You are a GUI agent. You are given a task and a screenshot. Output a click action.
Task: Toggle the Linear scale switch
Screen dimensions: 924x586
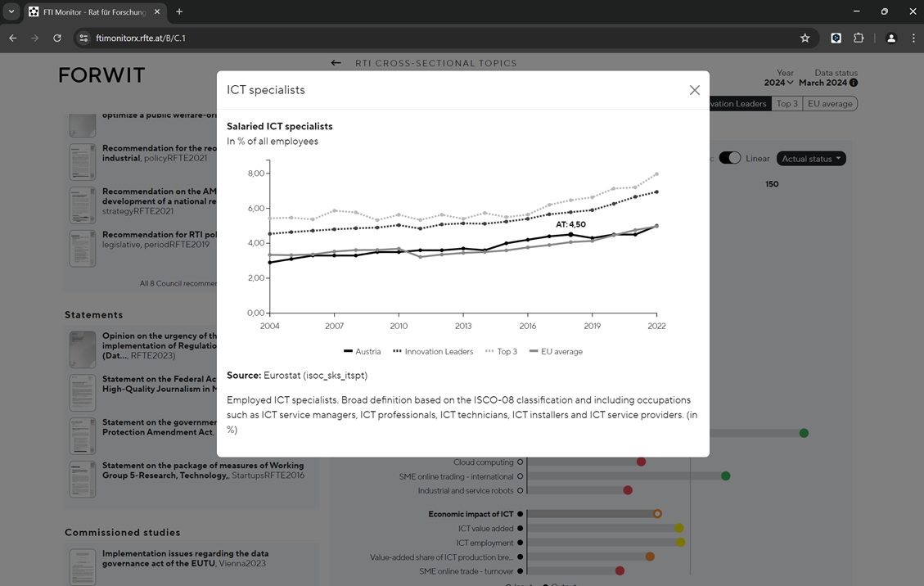tap(729, 158)
